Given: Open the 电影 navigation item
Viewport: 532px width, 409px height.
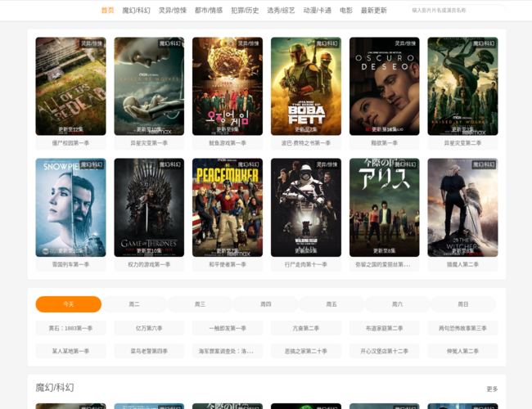Looking at the screenshot, I should (346, 11).
